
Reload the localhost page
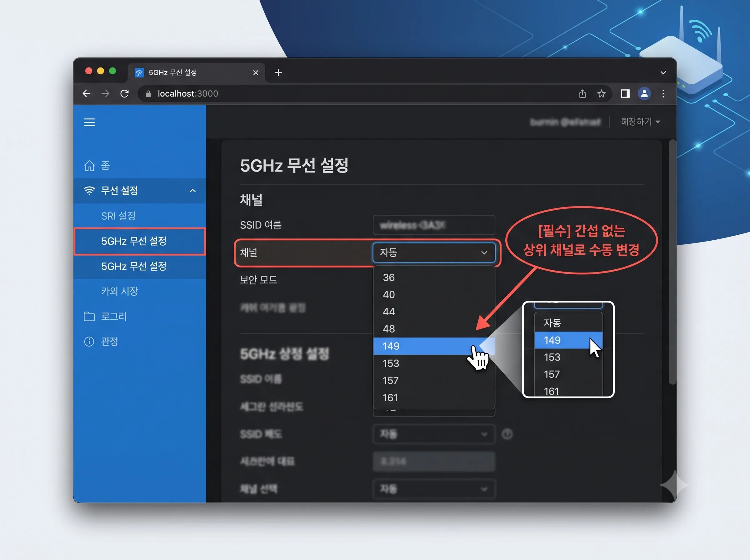[124, 93]
